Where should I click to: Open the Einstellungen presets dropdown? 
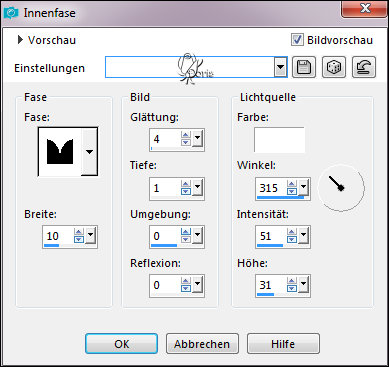pyautogui.click(x=281, y=67)
